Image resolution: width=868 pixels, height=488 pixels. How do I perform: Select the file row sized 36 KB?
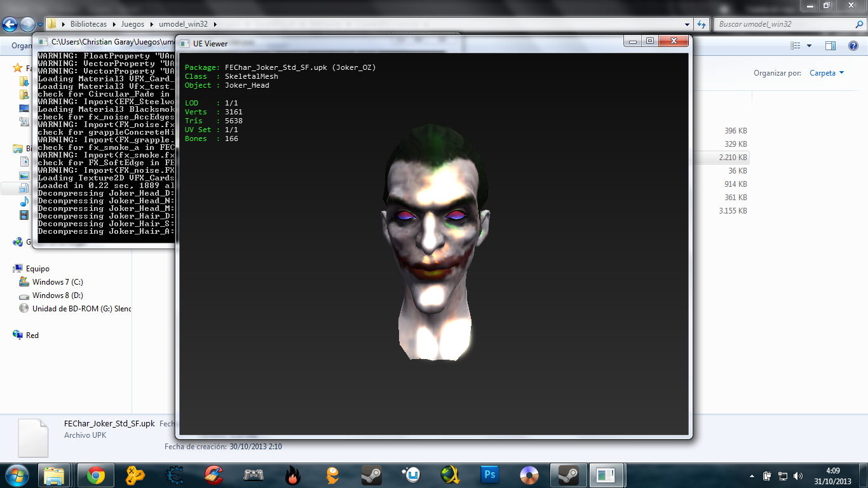[738, 171]
